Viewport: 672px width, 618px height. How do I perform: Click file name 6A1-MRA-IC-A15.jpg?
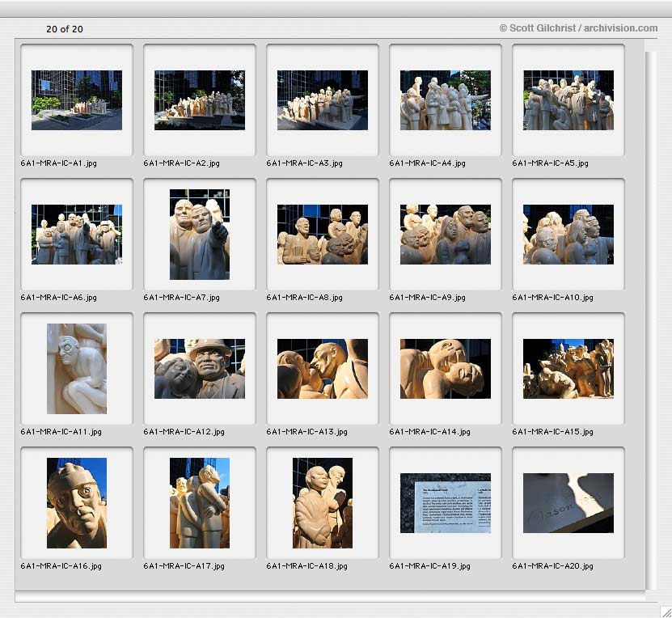pos(553,432)
